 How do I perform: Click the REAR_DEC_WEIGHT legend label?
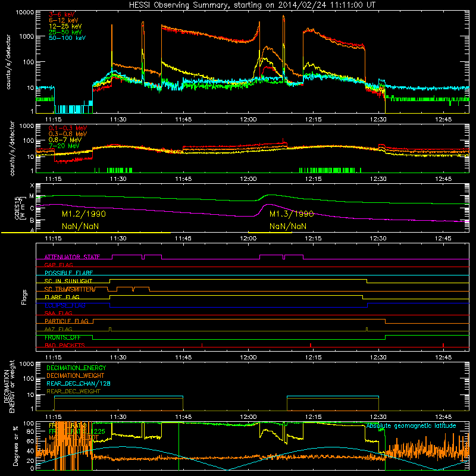pyautogui.click(x=73, y=392)
